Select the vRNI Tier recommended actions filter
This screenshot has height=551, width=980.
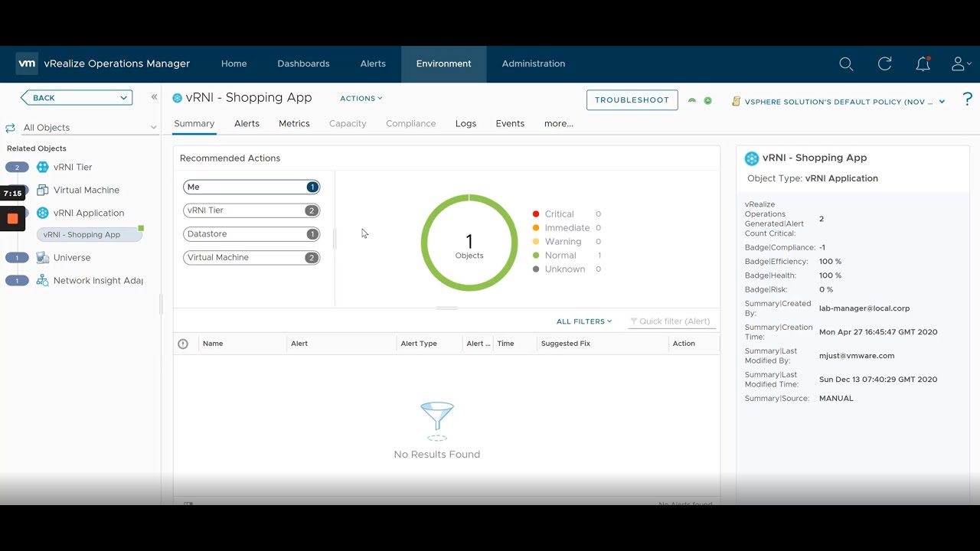[x=251, y=210]
